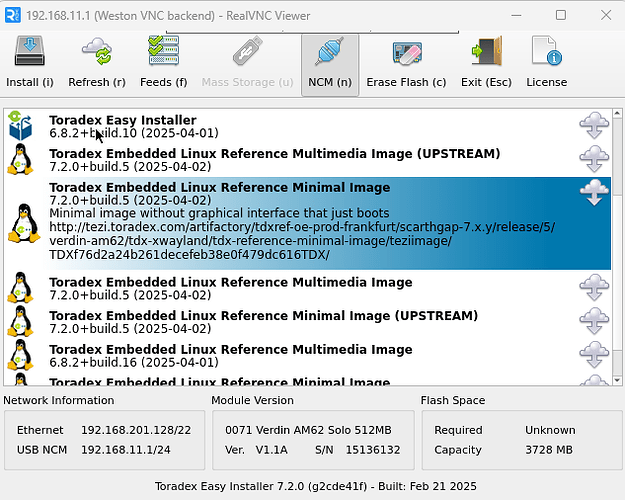
Task: Select Reference Multimedia Image (UPSTREAM) title
Action: [275, 154]
